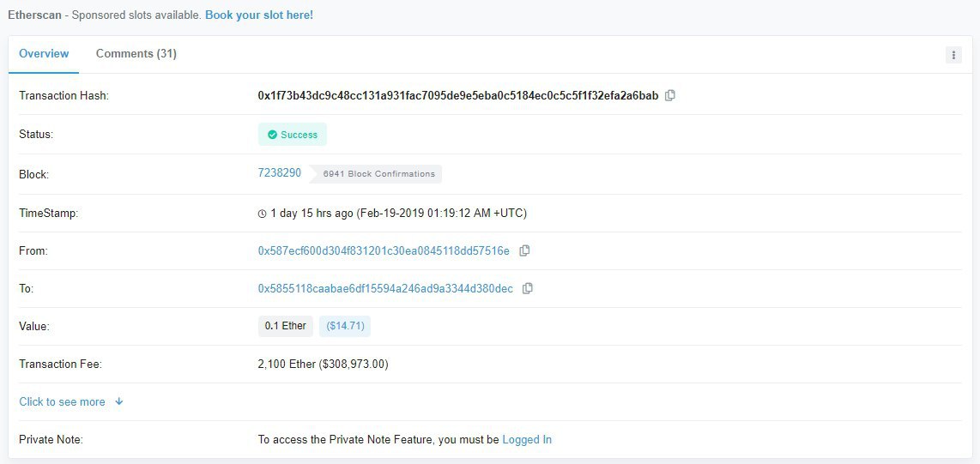This screenshot has height=464, width=980.
Task: Click the ($14.71) price badge
Action: pos(345,326)
